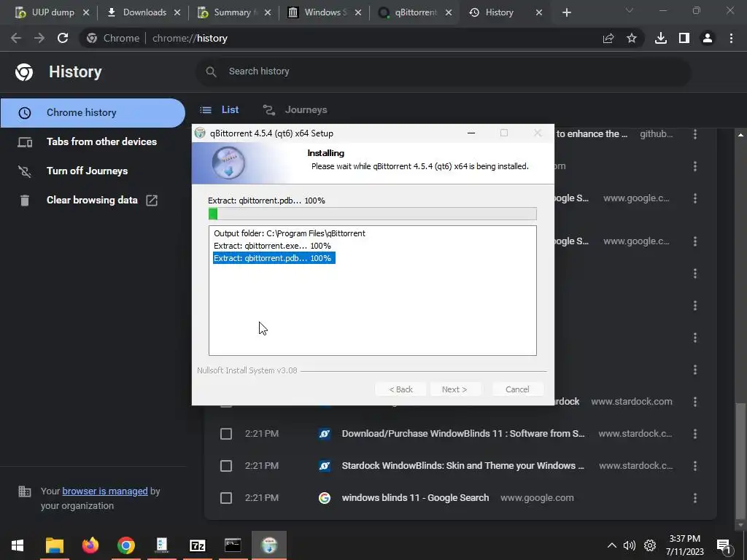Open windows blinds 11 - Google Search link
Viewport: 747px width, 560px height.
click(x=415, y=498)
